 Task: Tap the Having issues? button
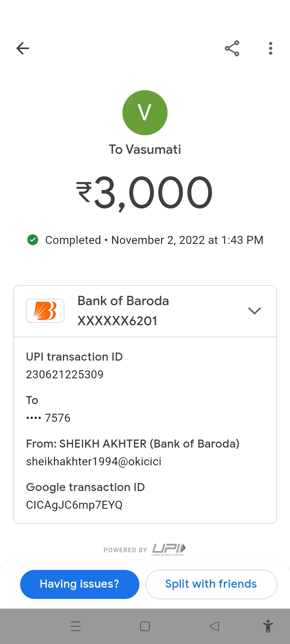click(x=80, y=584)
